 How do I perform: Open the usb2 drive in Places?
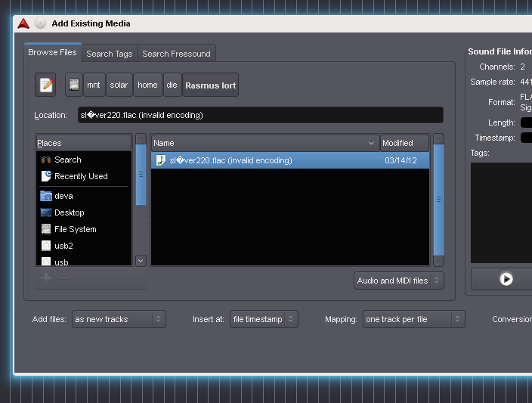(63, 246)
